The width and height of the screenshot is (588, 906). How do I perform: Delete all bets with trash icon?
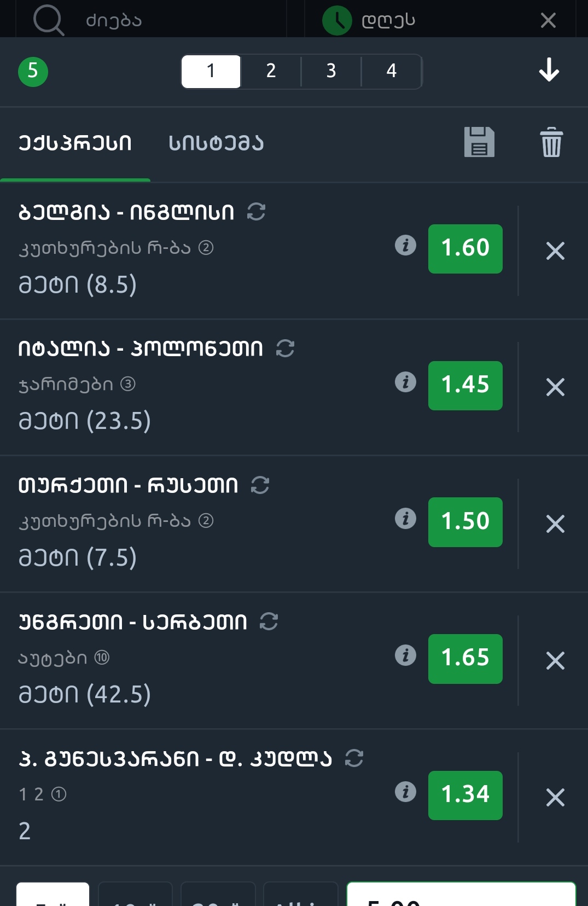pyautogui.click(x=551, y=142)
